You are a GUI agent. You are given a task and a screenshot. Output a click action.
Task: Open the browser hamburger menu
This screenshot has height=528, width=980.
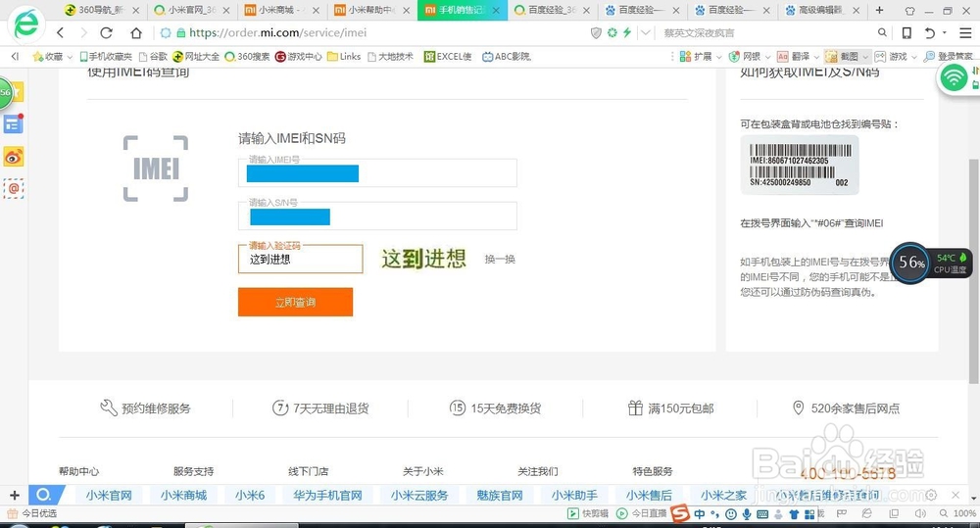point(965,32)
